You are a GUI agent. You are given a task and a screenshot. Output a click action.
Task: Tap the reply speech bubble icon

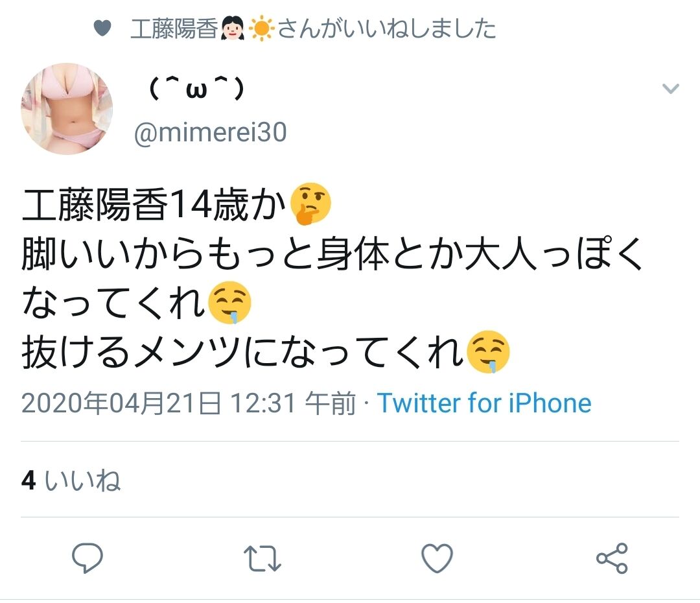tap(87, 558)
